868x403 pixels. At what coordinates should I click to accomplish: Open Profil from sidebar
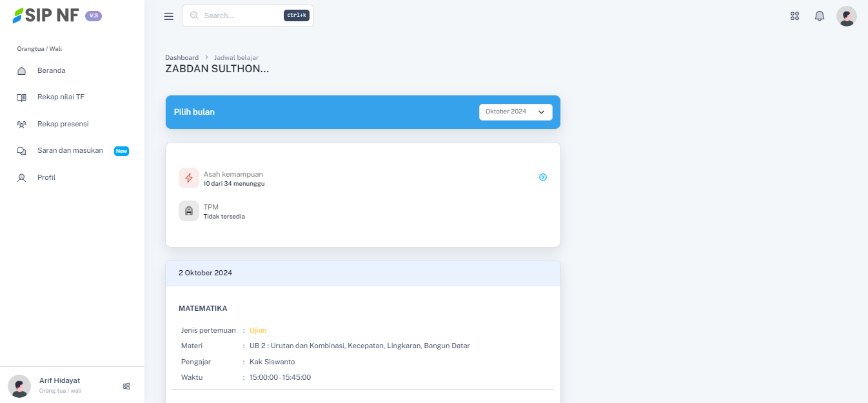click(x=46, y=177)
